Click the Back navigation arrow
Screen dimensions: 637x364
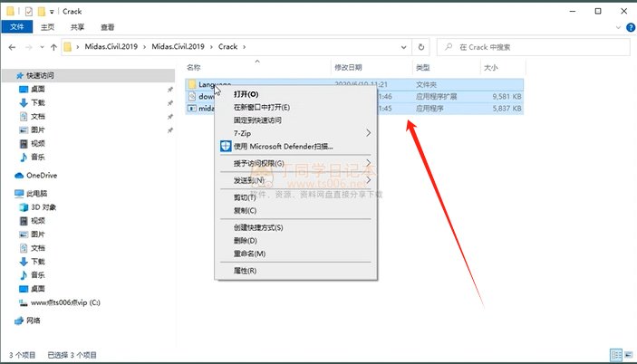click(x=12, y=47)
